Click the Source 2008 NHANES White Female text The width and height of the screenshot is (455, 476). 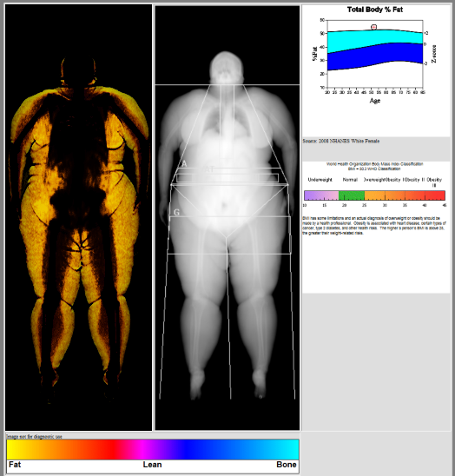click(x=341, y=141)
